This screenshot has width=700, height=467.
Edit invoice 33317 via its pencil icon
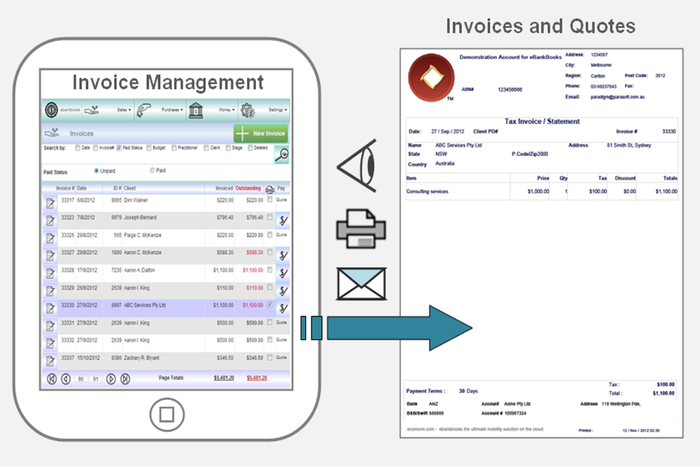click(x=50, y=202)
